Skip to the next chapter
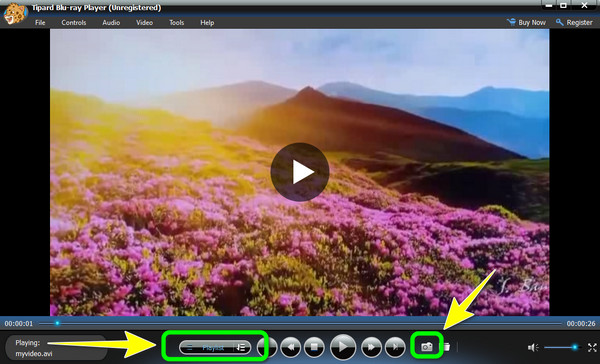The width and height of the screenshot is (600, 364). [x=395, y=348]
